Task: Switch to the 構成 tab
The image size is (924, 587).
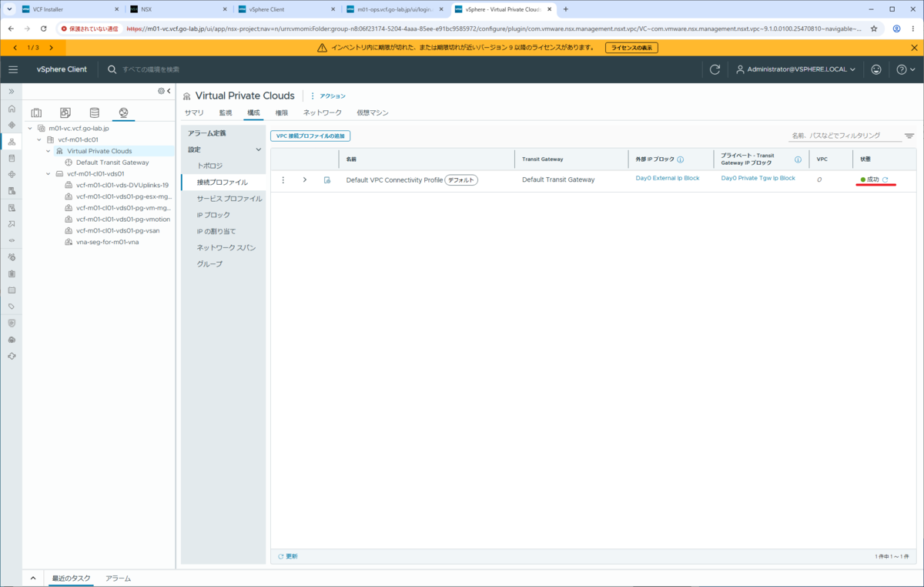Action: coord(254,112)
